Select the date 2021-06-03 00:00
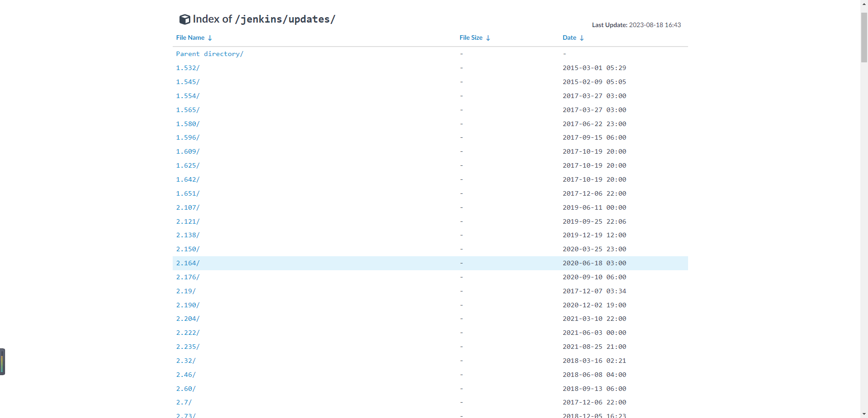 tap(594, 333)
